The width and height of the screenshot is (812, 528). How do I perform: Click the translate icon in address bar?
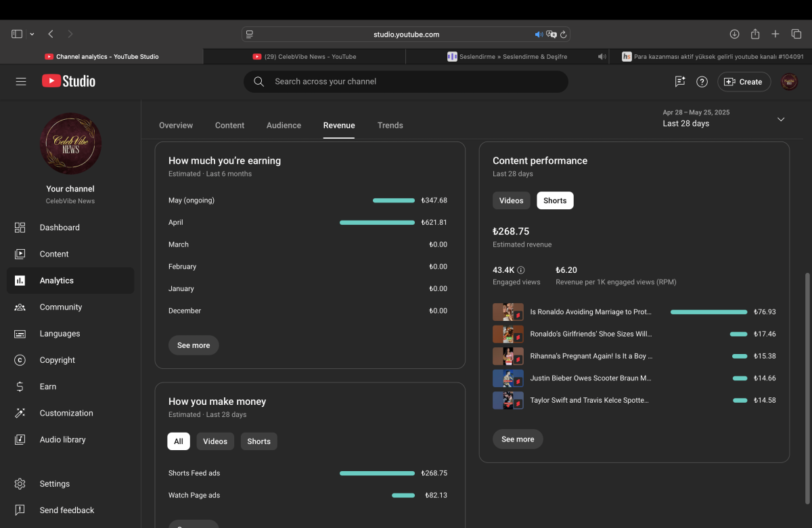coord(551,34)
